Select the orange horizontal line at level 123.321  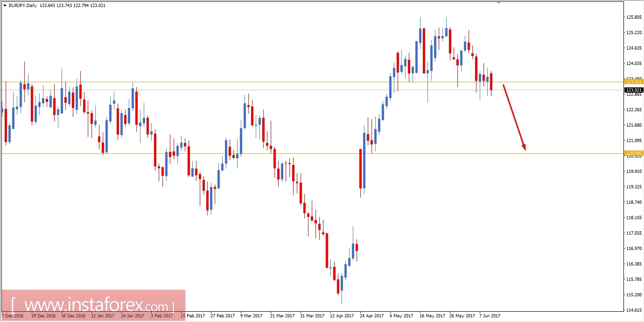pos(312,82)
